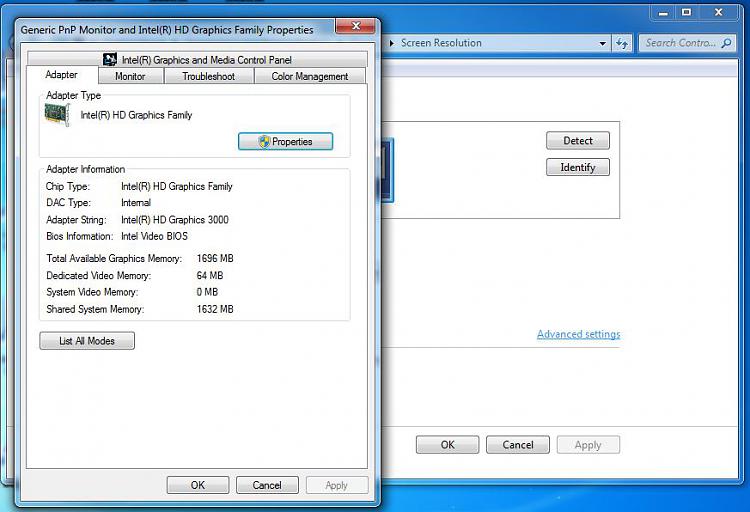750x512 pixels.
Task: Click the List All Modes button
Action: [x=87, y=341]
